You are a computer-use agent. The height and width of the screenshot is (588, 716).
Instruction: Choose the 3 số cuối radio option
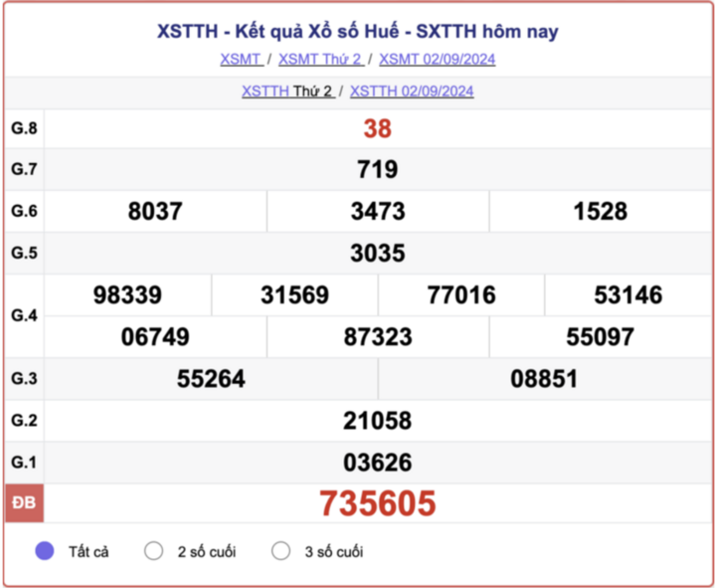click(x=281, y=551)
